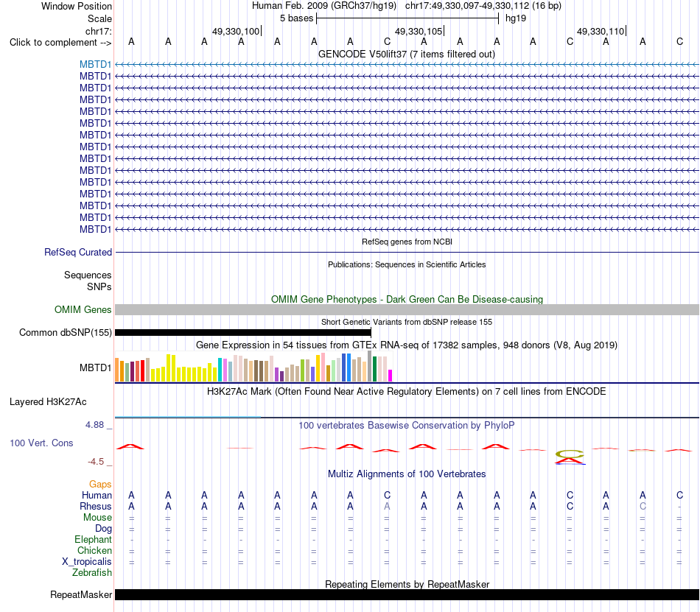This screenshot has height=612, width=700.
Task: Click the orange Gaps label
Action: (100, 484)
